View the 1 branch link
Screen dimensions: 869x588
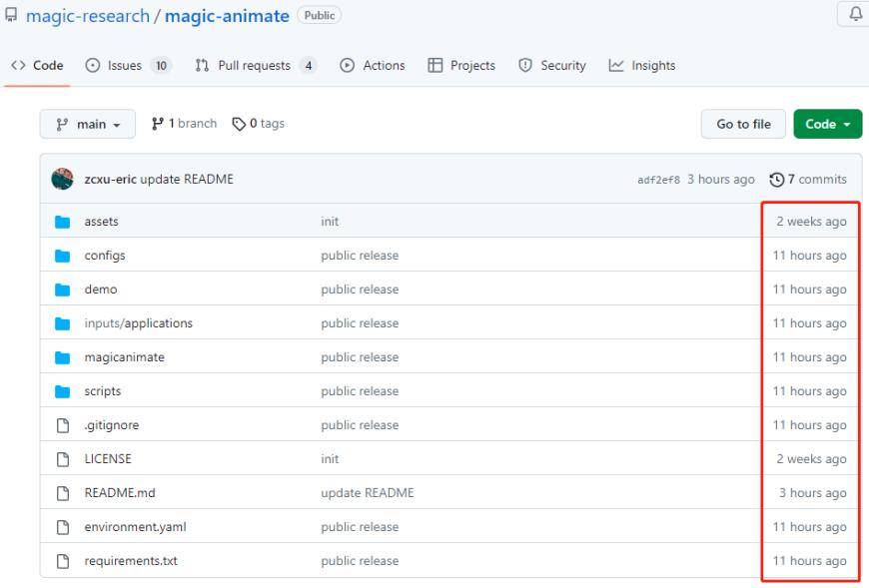(x=184, y=124)
